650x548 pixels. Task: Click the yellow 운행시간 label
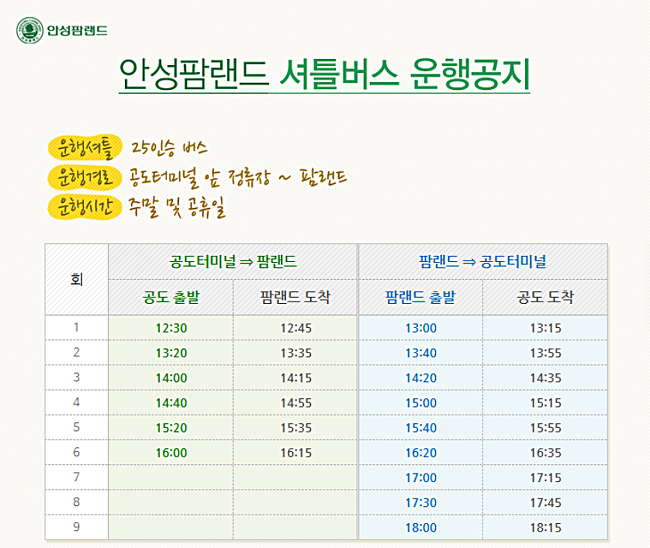click(85, 207)
